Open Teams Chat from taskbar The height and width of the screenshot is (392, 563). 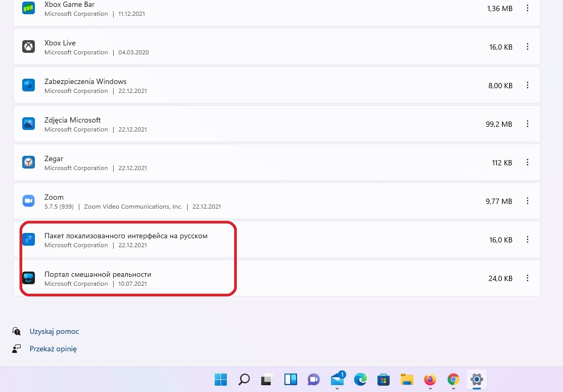point(313,379)
